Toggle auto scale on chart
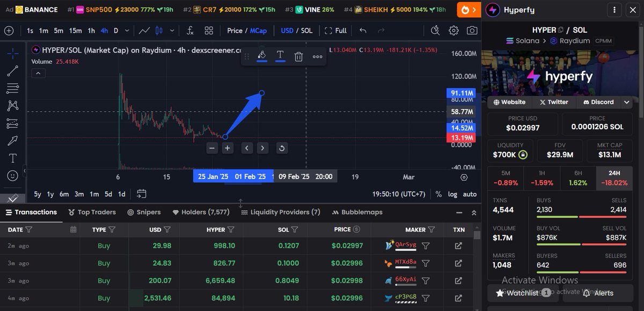This screenshot has height=311, width=644. coord(470,194)
